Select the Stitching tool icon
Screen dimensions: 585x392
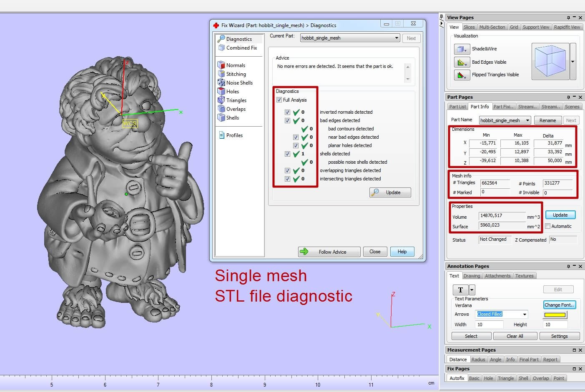pyautogui.click(x=221, y=74)
